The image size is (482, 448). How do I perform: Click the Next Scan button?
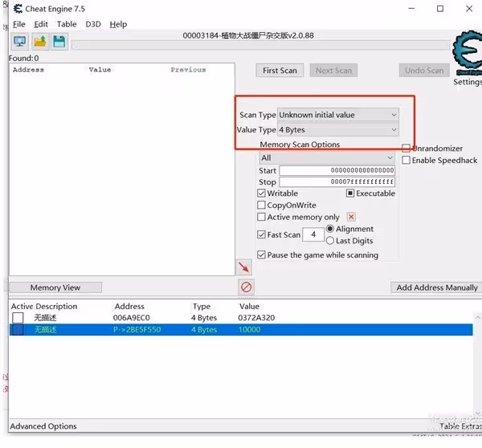[x=333, y=71]
